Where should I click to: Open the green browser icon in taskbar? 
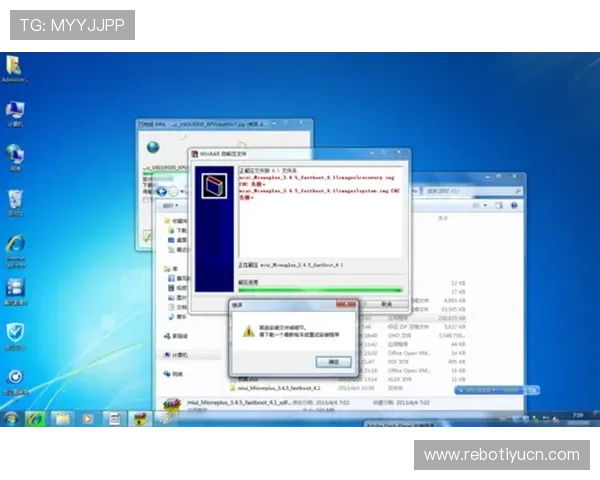(36, 418)
